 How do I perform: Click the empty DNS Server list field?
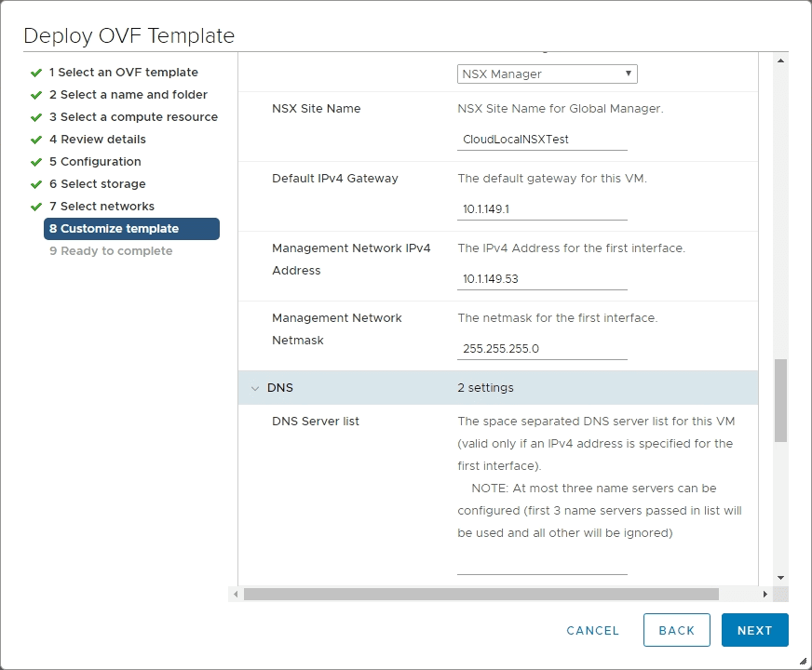pos(542,568)
